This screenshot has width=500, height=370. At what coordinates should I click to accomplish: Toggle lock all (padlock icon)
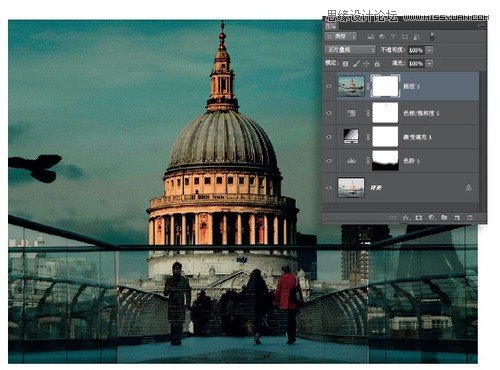coord(377,63)
